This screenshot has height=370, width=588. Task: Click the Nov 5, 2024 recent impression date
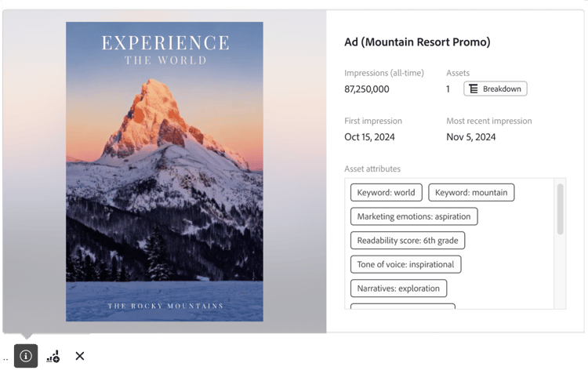(x=470, y=137)
